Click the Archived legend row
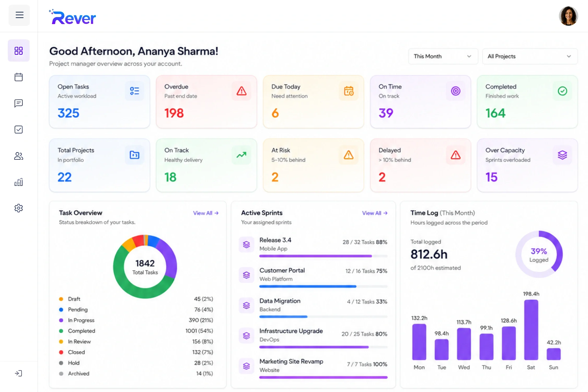 coord(136,374)
